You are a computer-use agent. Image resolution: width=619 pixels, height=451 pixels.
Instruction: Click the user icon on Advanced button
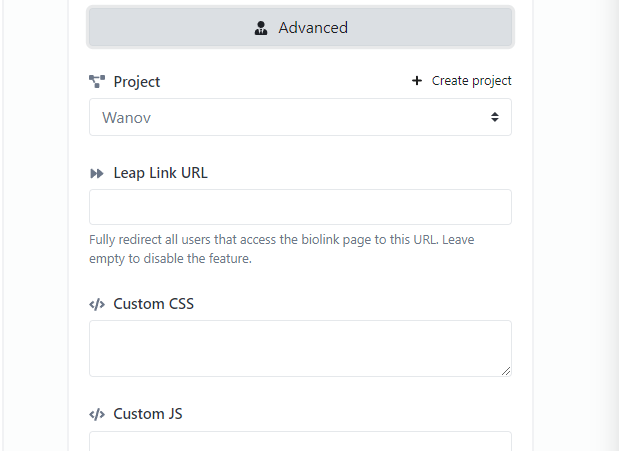point(261,28)
